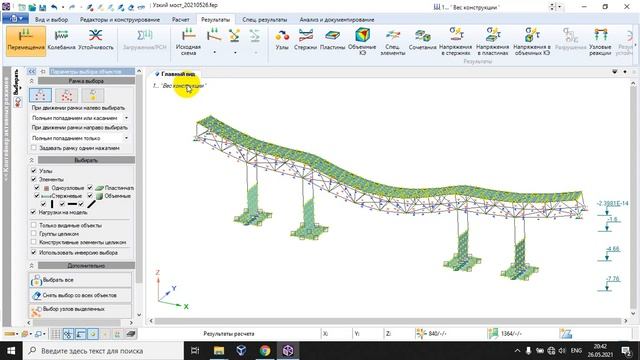Select the Перемещения results mode
Image resolution: width=640 pixels, height=360 pixels.
point(26,40)
